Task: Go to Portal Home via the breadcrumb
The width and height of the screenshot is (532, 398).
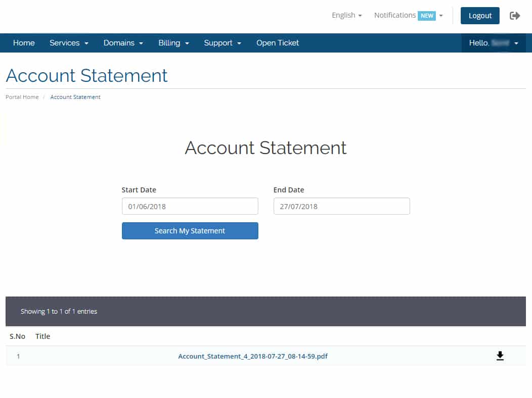Action: pyautogui.click(x=22, y=97)
